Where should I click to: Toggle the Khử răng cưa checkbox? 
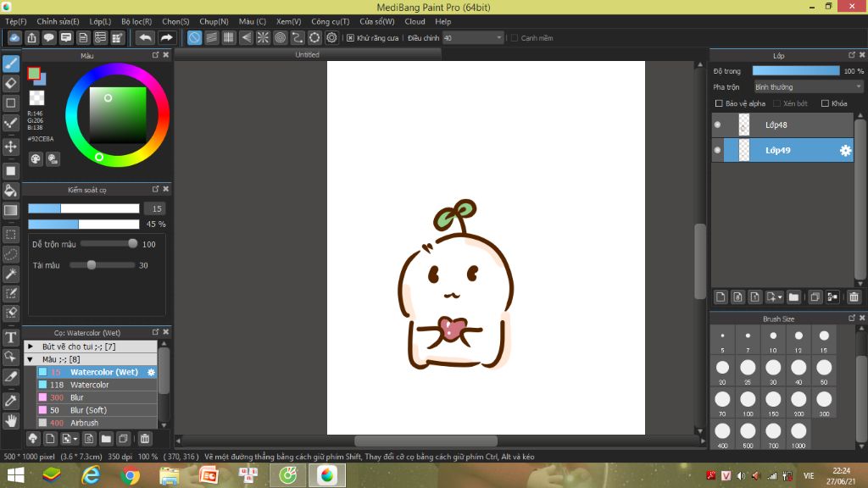[350, 38]
